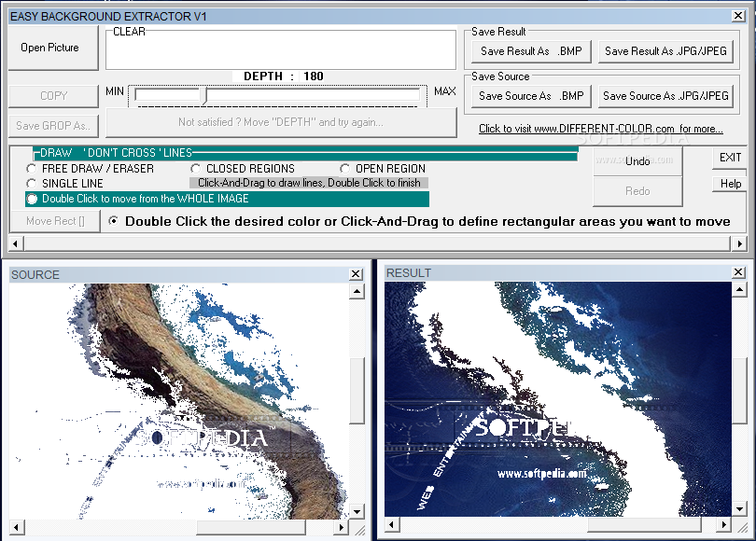This screenshot has height=541, width=756.
Task: Click the Save GROP As button
Action: pos(53,126)
